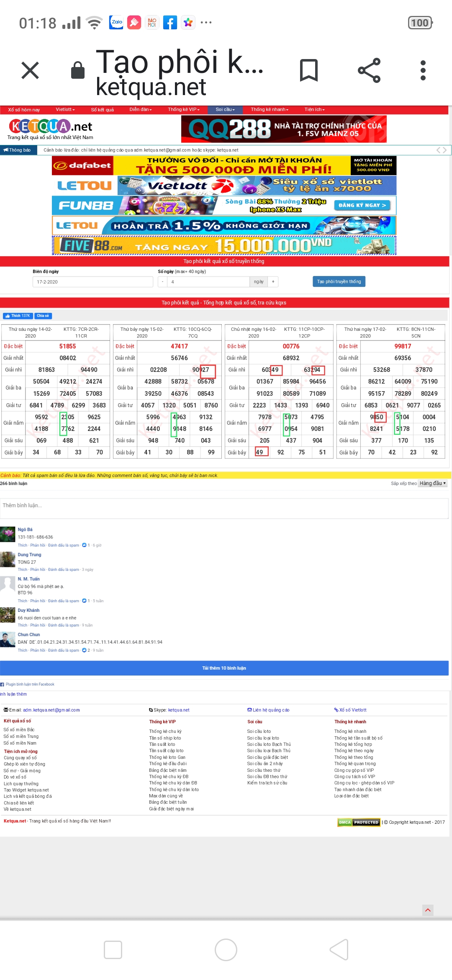
Task: Expand the Vietlott menu dropdown
Action: click(x=65, y=110)
